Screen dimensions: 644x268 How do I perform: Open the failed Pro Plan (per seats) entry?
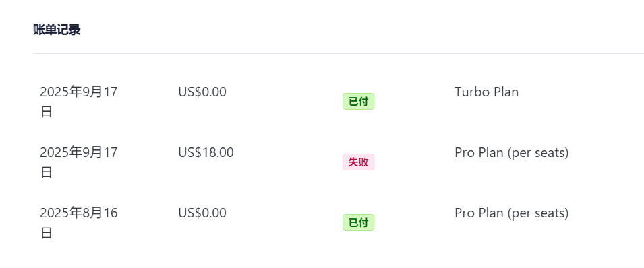[511, 153]
